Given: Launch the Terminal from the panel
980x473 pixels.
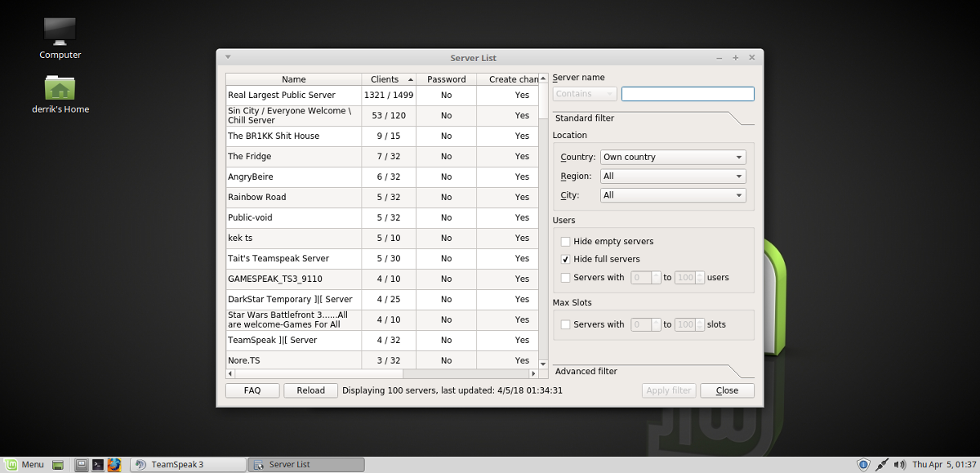Looking at the screenshot, I should coord(98,465).
